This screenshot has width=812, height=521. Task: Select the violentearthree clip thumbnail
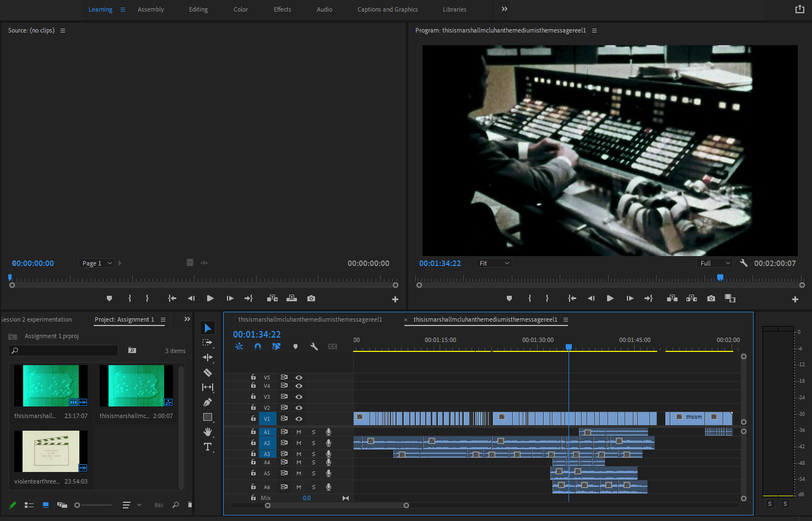51,452
